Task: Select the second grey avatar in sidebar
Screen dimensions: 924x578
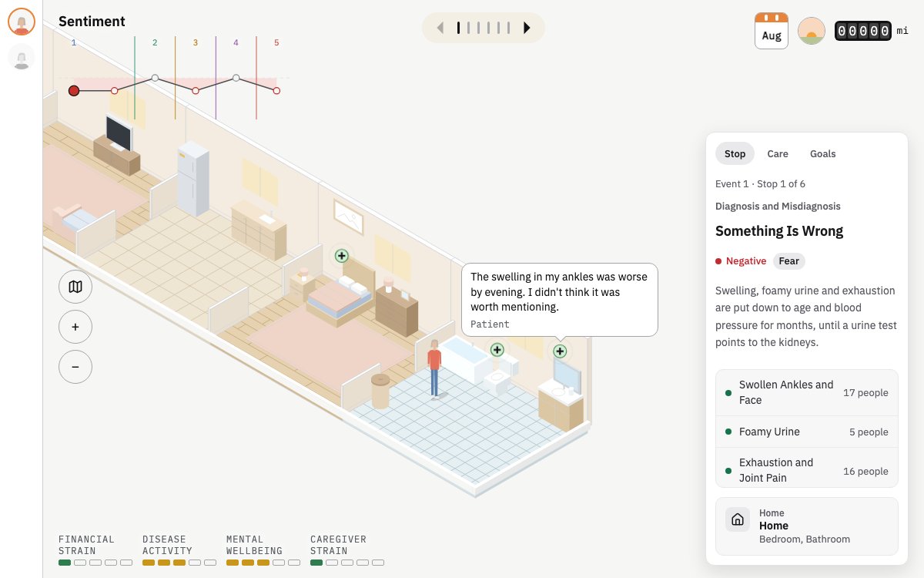Action: (22, 57)
